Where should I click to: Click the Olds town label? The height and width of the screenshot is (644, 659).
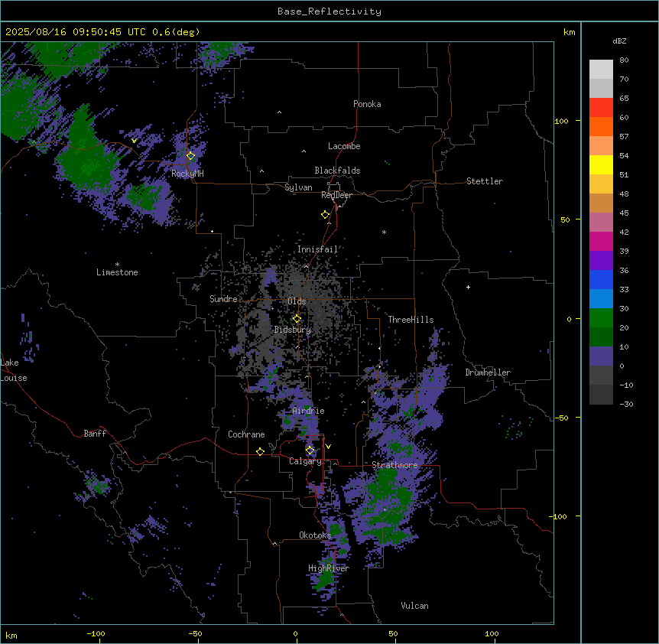(x=297, y=301)
